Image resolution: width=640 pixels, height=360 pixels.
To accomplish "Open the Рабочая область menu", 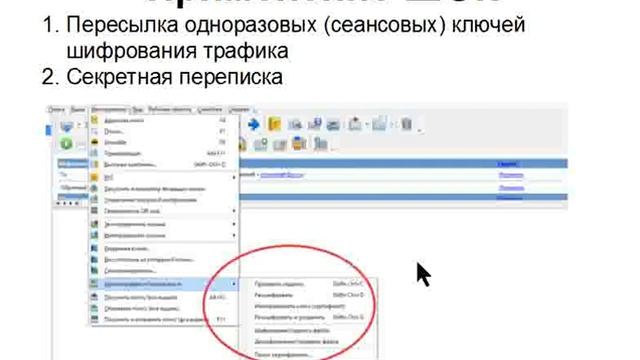I will (169, 110).
